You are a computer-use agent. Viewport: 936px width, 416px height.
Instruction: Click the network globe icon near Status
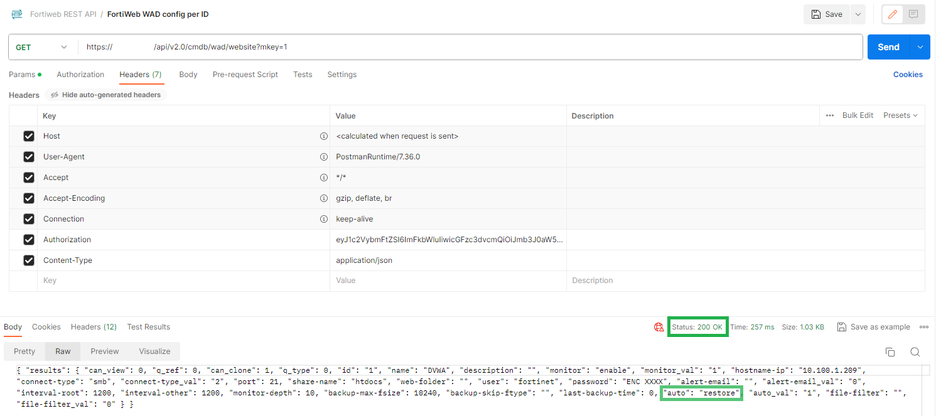[x=658, y=327]
